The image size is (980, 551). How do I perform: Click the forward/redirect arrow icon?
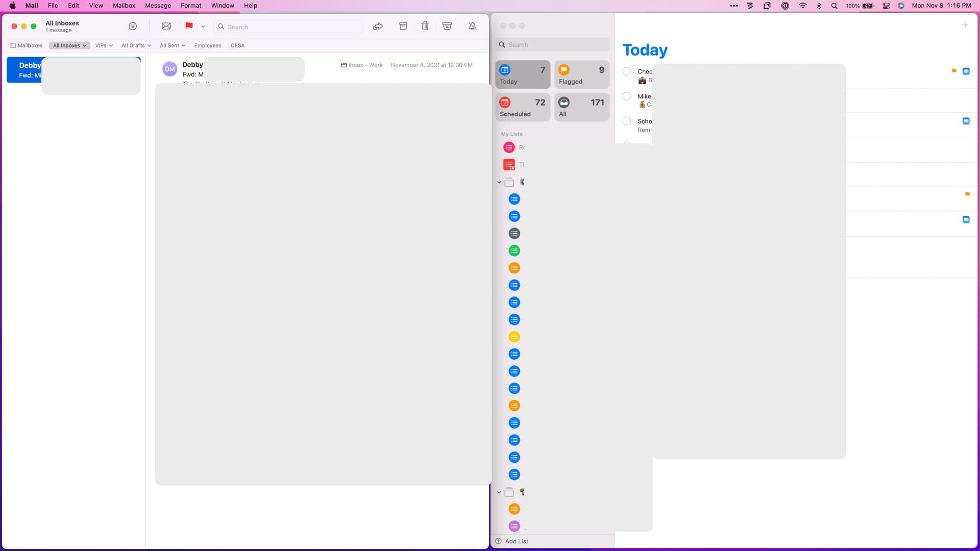click(x=378, y=26)
